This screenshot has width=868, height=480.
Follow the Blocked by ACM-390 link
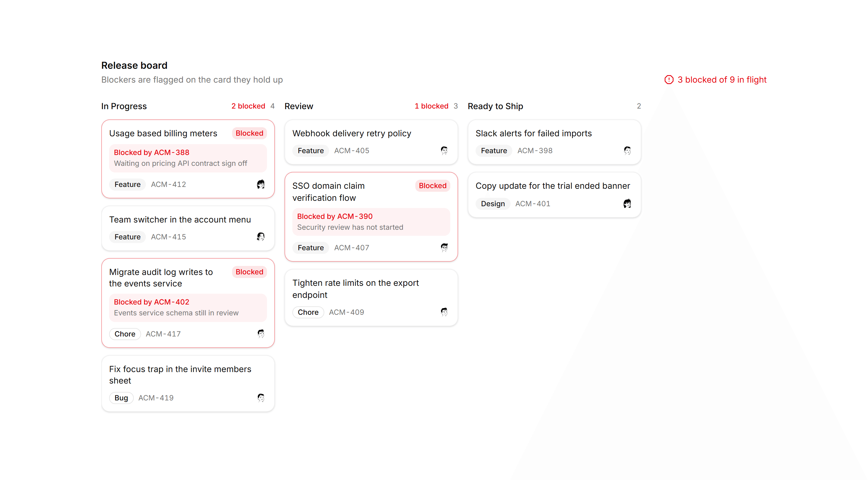(x=335, y=216)
